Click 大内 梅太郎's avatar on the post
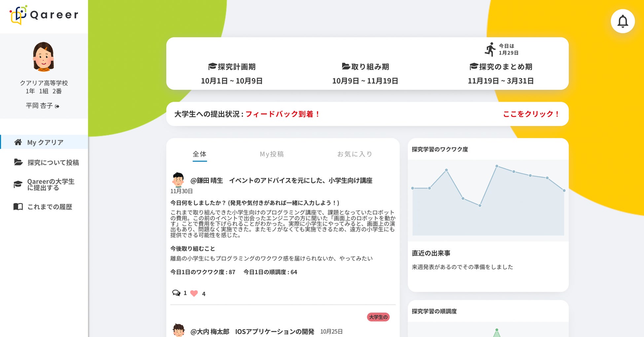Image resolution: width=644 pixels, height=337 pixels. coord(178,330)
